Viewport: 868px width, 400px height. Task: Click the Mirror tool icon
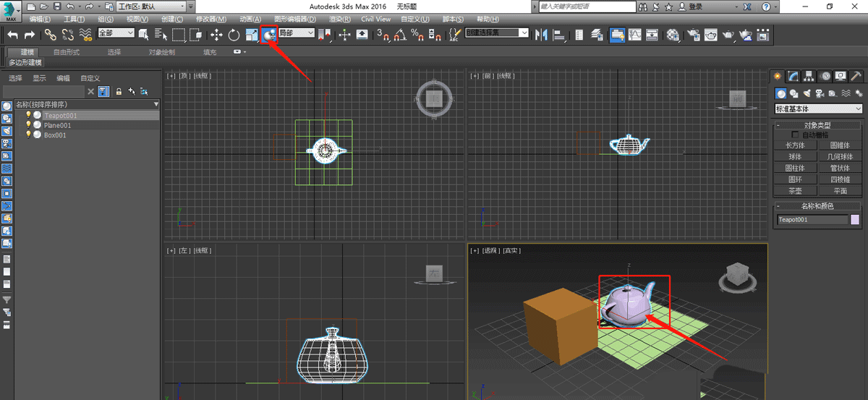coord(541,34)
